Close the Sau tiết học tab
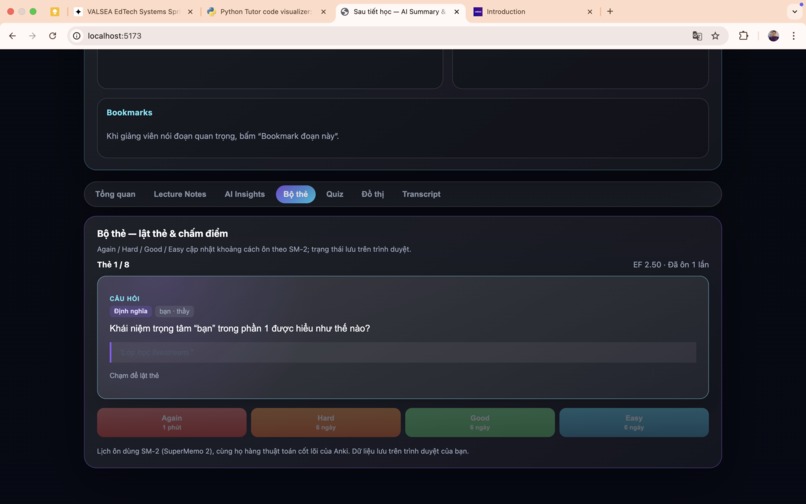Image resolution: width=806 pixels, height=504 pixels. 456,11
